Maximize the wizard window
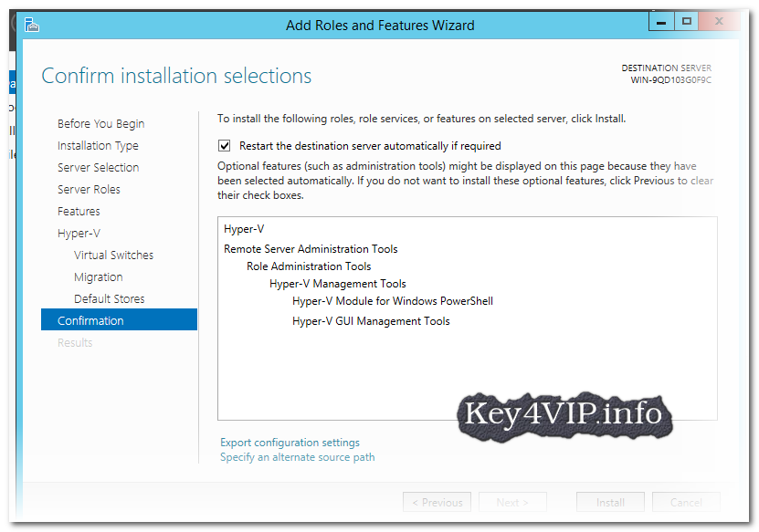The width and height of the screenshot is (759, 532). click(687, 22)
